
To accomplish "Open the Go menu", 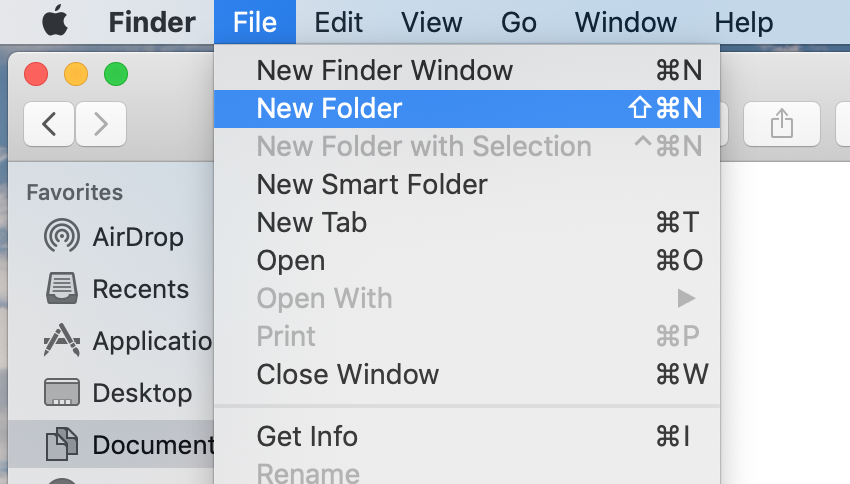I will click(x=519, y=21).
